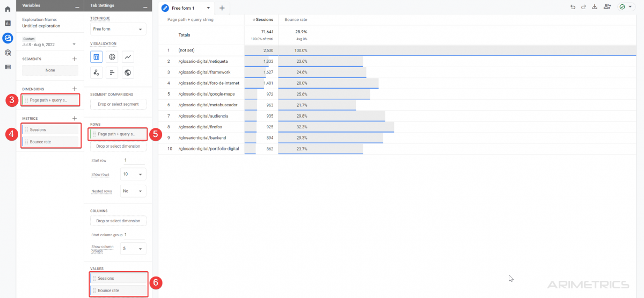Viewport: 644px width, 298px height.
Task: Open the Nested rows dropdown
Action: click(133, 191)
